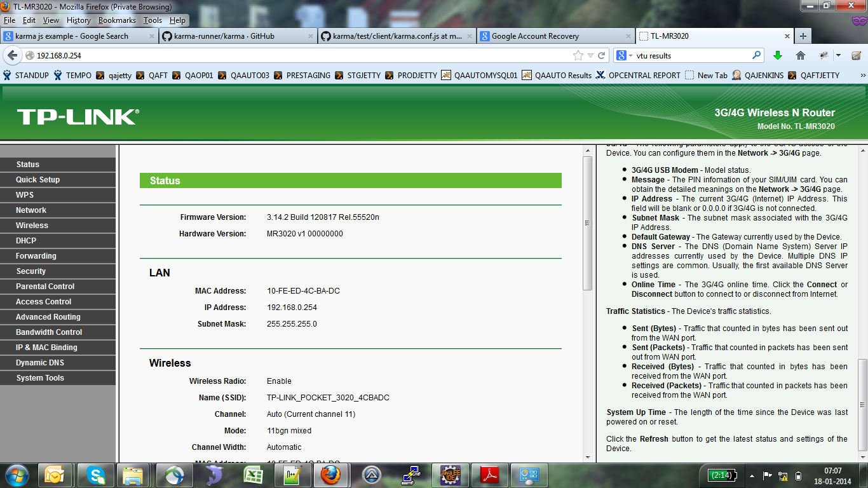
Task: Go back with the browser back arrow
Action: [x=12, y=55]
